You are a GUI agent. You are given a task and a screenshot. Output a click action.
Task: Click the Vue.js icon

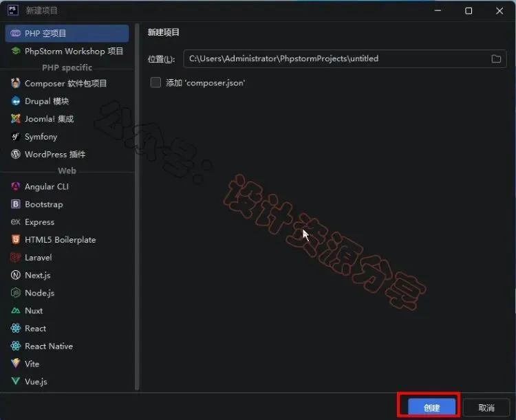point(15,382)
